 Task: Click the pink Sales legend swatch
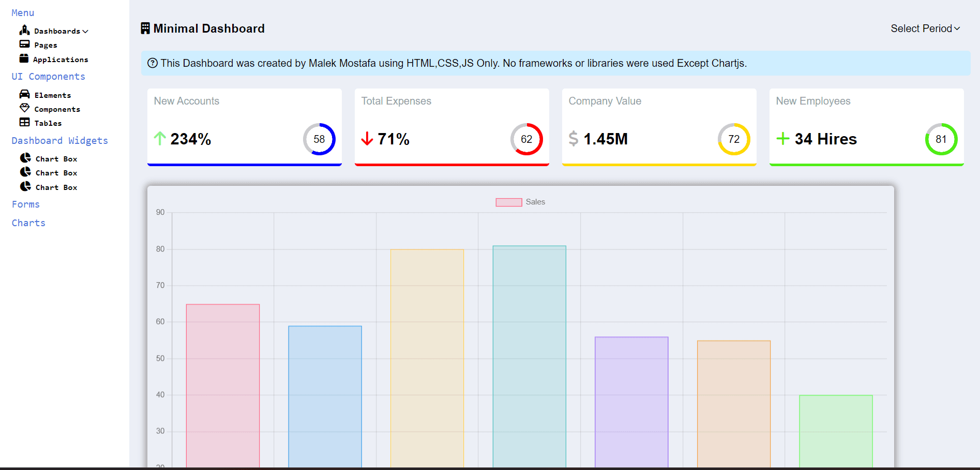(x=508, y=202)
